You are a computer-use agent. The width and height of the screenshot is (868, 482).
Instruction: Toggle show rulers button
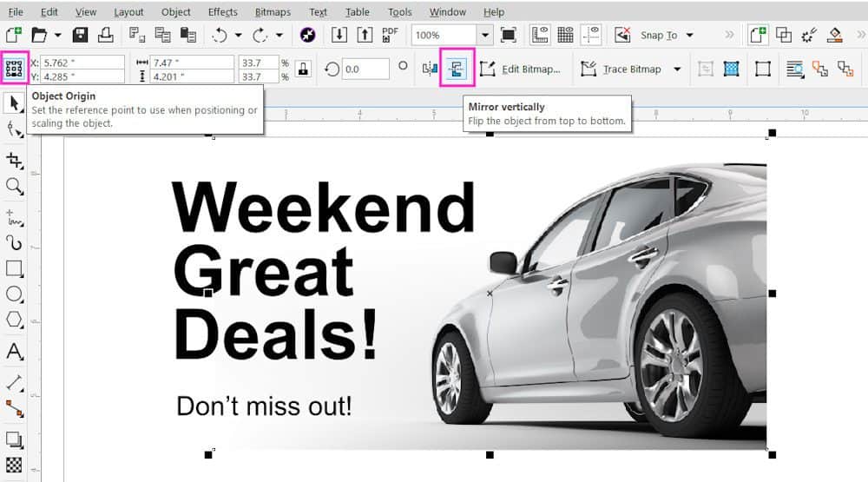[541, 35]
